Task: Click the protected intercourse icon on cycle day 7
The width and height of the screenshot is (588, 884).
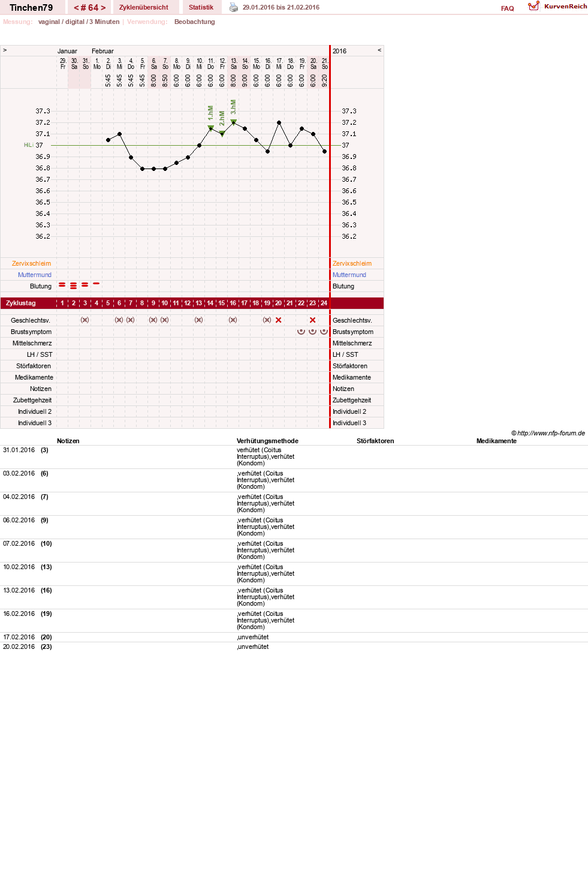Action: tap(131, 320)
